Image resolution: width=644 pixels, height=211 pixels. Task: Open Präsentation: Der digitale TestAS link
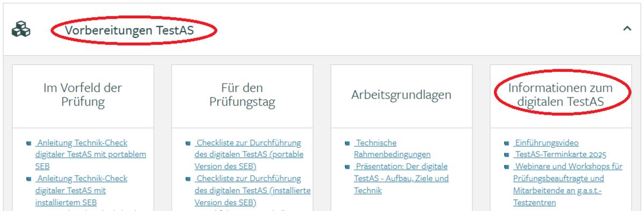pyautogui.click(x=401, y=178)
